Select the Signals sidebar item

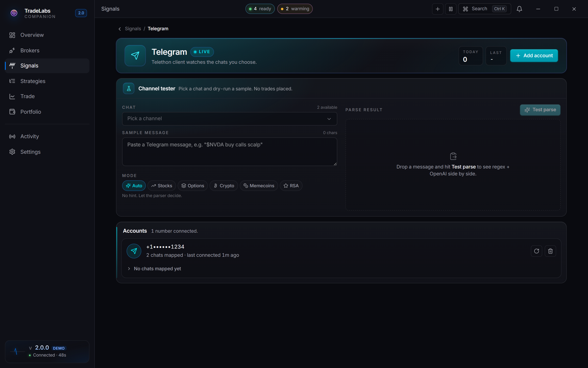[47, 66]
